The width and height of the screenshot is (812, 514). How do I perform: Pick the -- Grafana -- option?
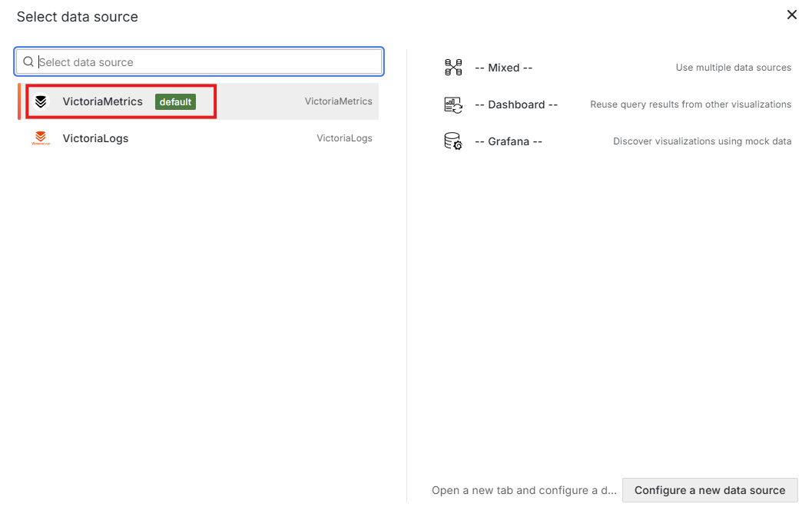coord(509,141)
